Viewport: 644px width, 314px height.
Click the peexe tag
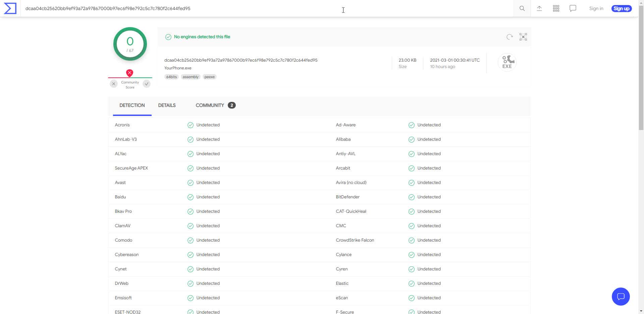209,77
